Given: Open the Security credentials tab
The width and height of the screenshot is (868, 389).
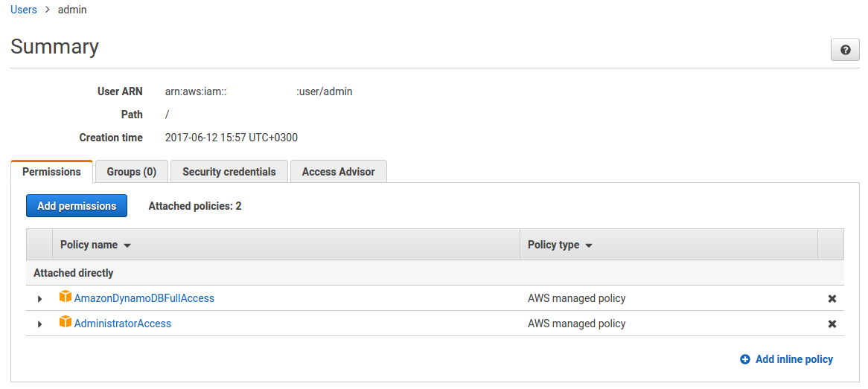Looking at the screenshot, I should coord(229,172).
